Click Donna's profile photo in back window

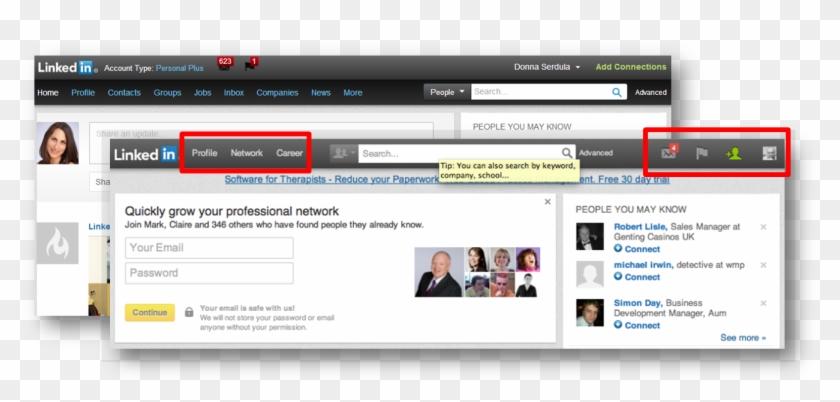point(58,143)
